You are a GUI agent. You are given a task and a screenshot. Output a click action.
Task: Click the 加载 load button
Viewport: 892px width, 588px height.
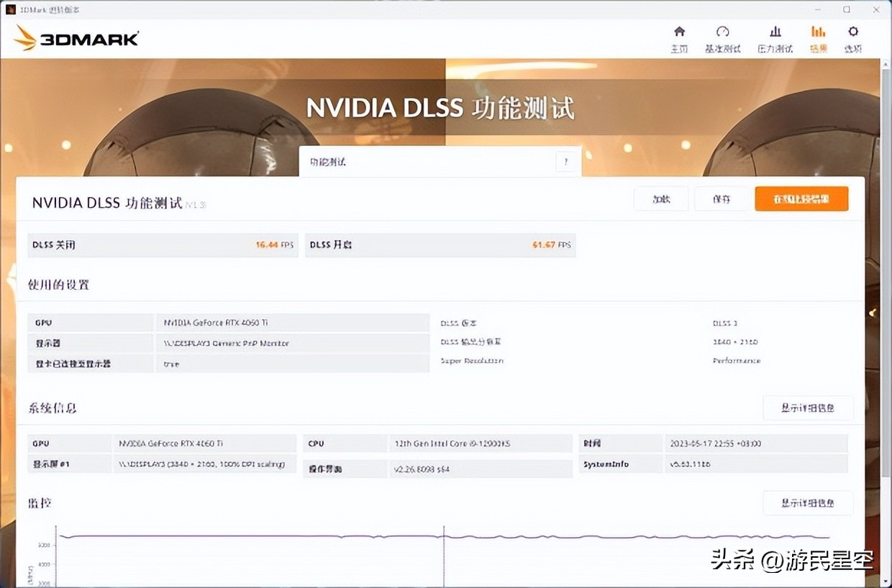click(x=661, y=199)
